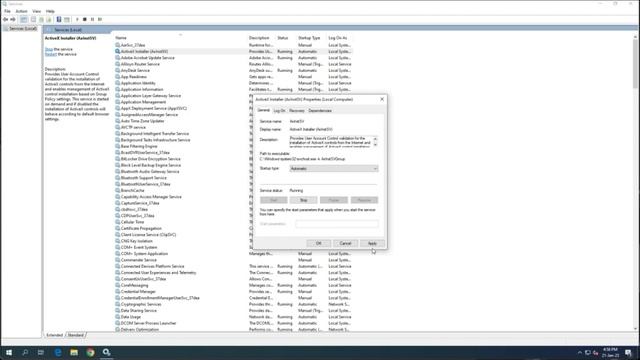Click the Export List toolbar icon
The height and width of the screenshot is (360, 640).
tap(49, 19)
